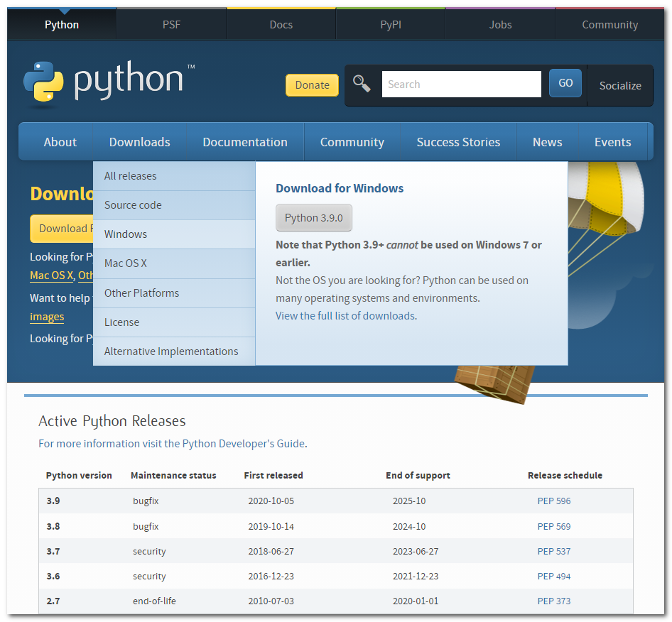Click the Donate button

click(x=312, y=84)
